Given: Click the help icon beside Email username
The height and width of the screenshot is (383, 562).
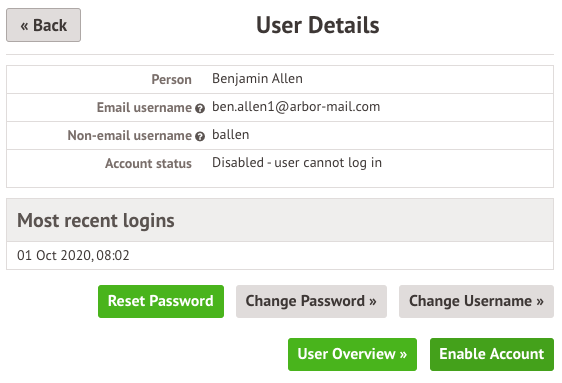Looking at the screenshot, I should tap(200, 108).
